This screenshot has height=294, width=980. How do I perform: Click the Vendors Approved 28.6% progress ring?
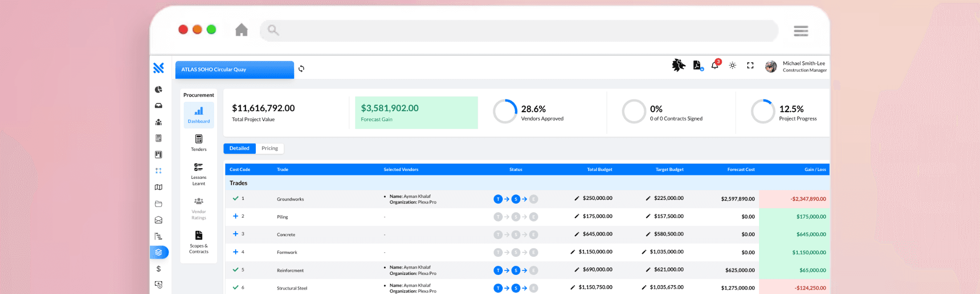[505, 112]
